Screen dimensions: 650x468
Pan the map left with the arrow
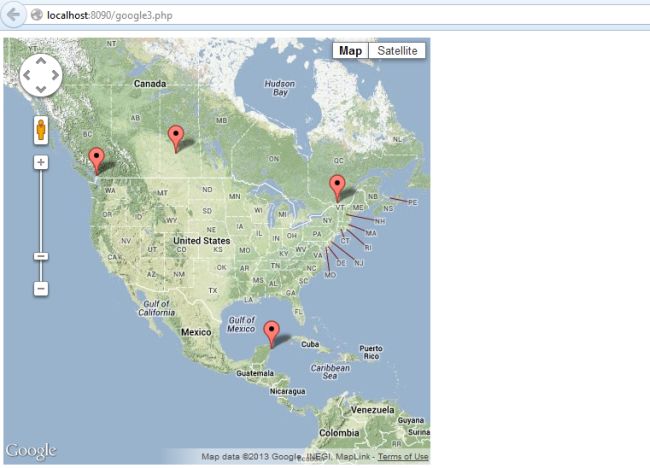pos(27,75)
